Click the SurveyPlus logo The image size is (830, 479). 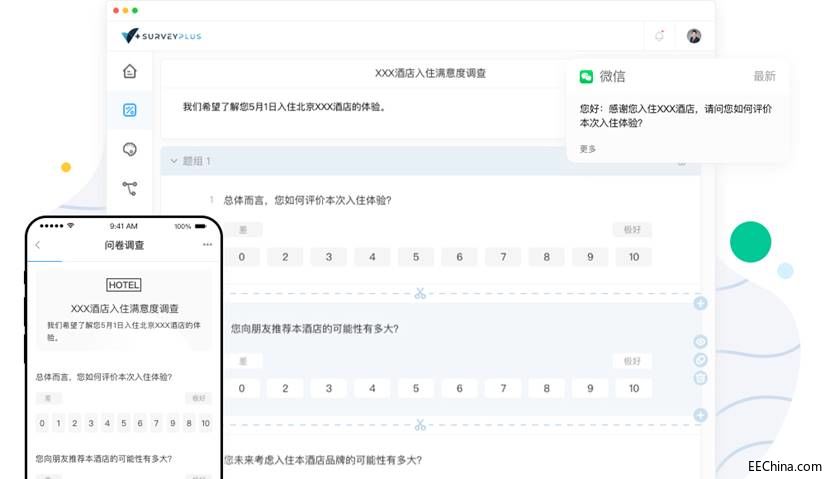(x=161, y=36)
